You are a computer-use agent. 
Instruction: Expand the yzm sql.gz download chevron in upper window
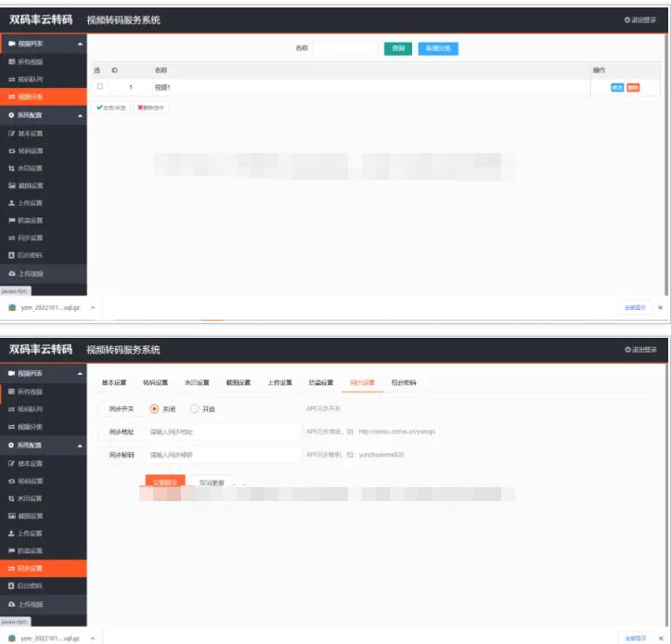[x=92, y=307]
